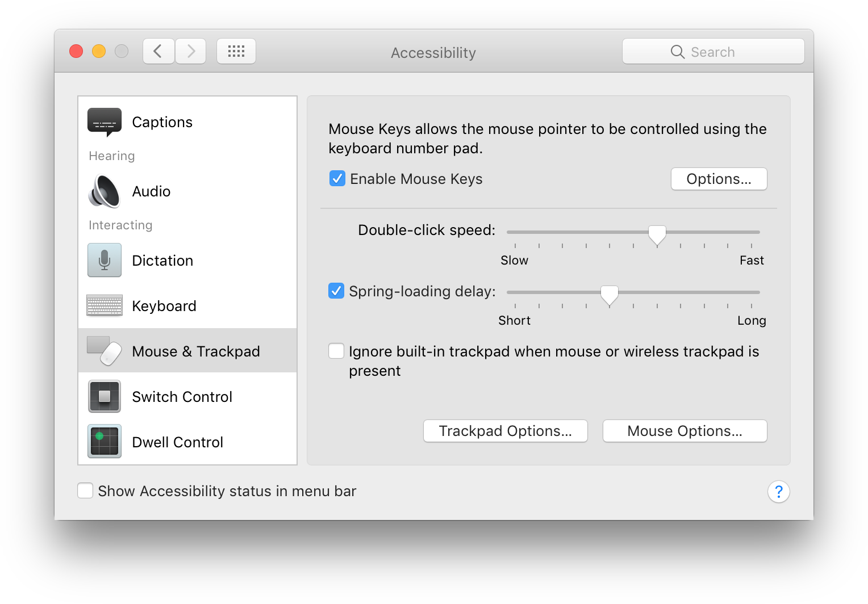Disable the Enable Mouse Keys checkbox
The width and height of the screenshot is (868, 604).
pyautogui.click(x=337, y=179)
